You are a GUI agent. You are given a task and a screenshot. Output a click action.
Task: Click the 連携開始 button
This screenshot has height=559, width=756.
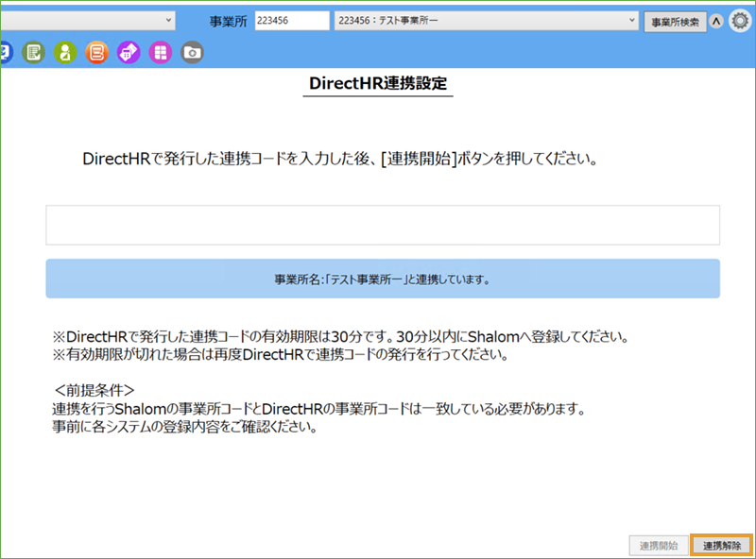pyautogui.click(x=659, y=546)
